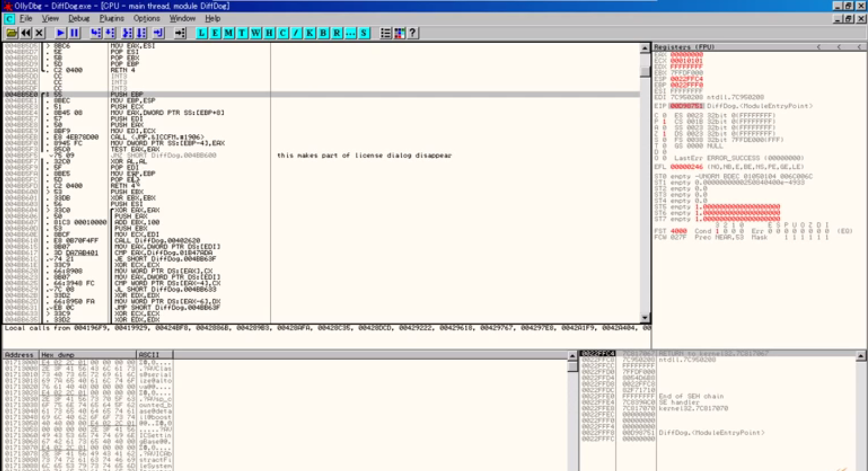Click the EFL flags value 00000246
This screenshot has height=471, width=868.
click(x=686, y=167)
